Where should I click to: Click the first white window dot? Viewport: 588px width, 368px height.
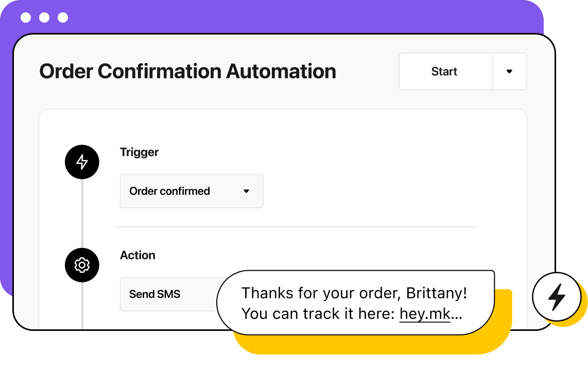pyautogui.click(x=26, y=18)
